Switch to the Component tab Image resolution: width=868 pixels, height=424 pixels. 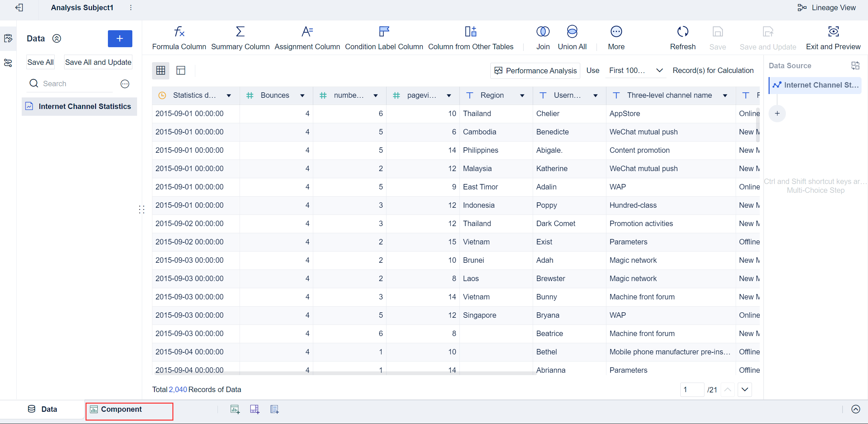(x=121, y=409)
